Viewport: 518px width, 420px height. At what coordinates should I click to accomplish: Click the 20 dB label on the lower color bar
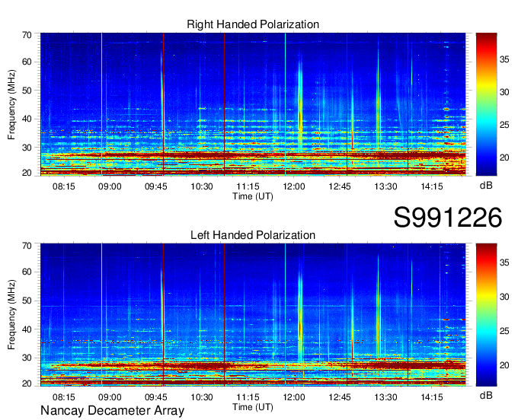pyautogui.click(x=504, y=365)
